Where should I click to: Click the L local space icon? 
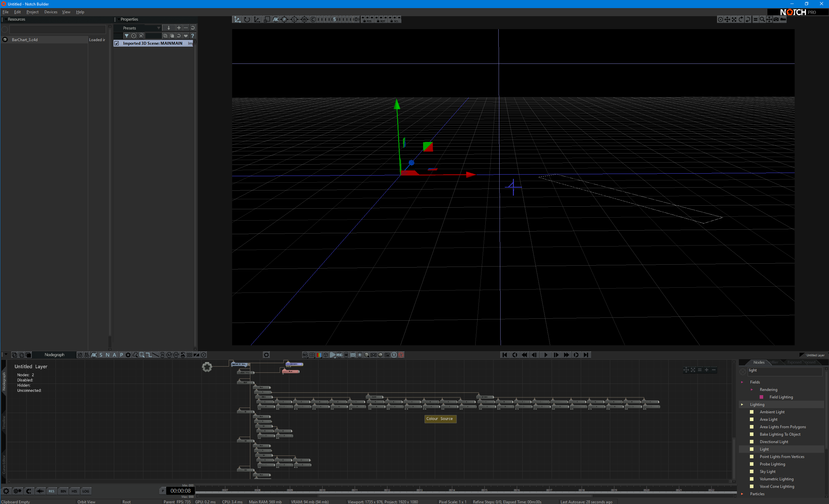click(294, 19)
